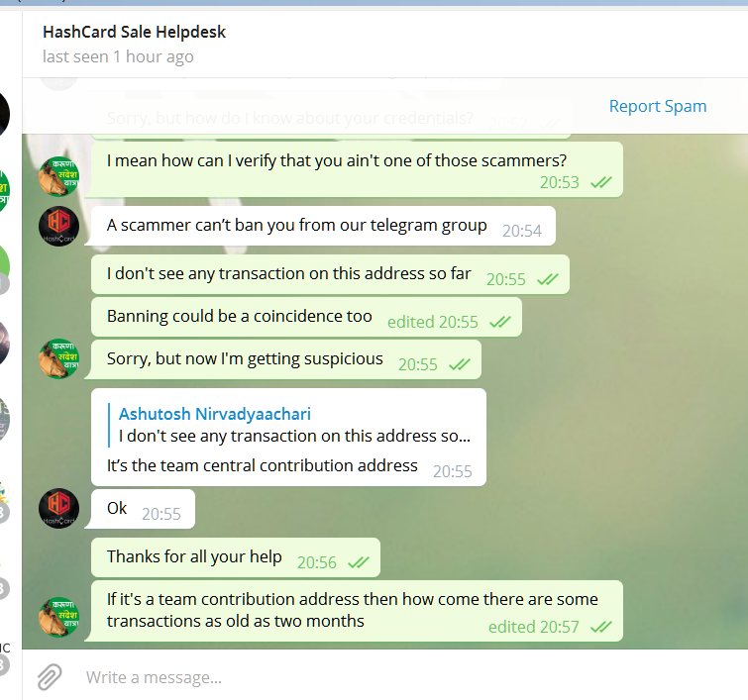Click the 'Sorry, but now I'm getting suspicious' bubble

point(285,359)
